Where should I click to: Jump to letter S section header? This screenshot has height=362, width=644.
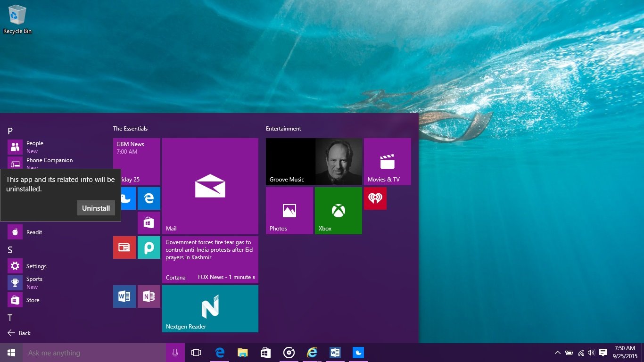click(10, 250)
